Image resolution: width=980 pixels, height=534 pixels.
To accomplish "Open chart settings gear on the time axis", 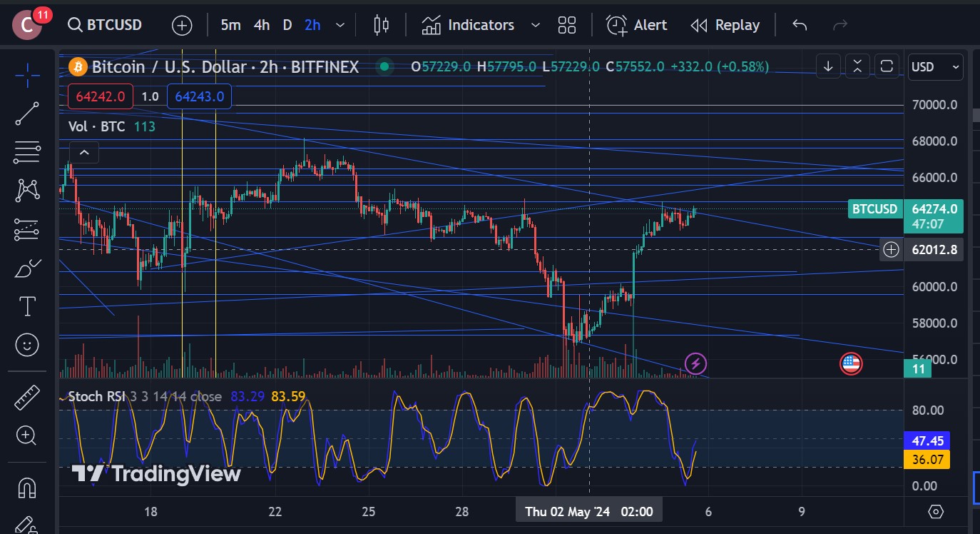I will point(936,511).
